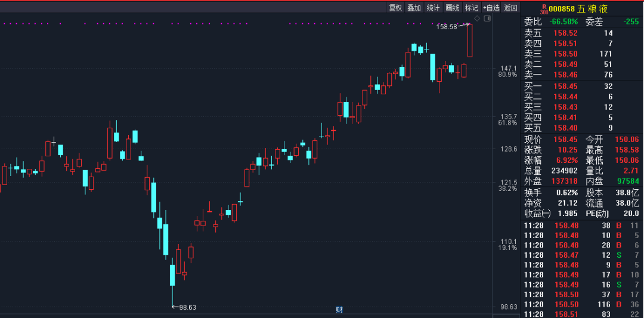Image resolution: width=644 pixels, height=318 pixels.
Task: Click the PE(动) value 20.0
Action: coord(631,214)
